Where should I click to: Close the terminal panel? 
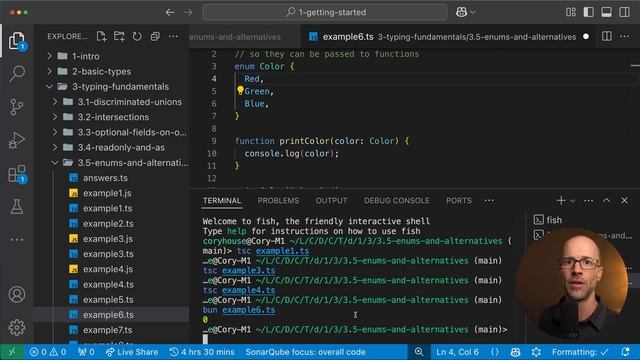[x=624, y=200]
